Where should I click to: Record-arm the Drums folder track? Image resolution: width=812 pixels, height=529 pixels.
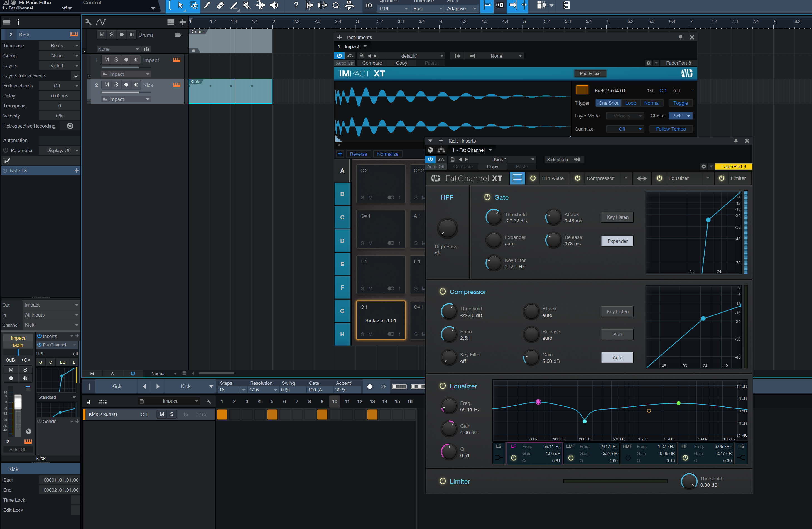point(121,35)
